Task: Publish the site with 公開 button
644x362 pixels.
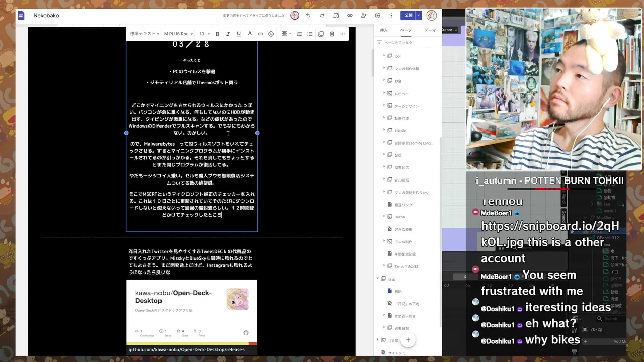Action: [x=408, y=16]
